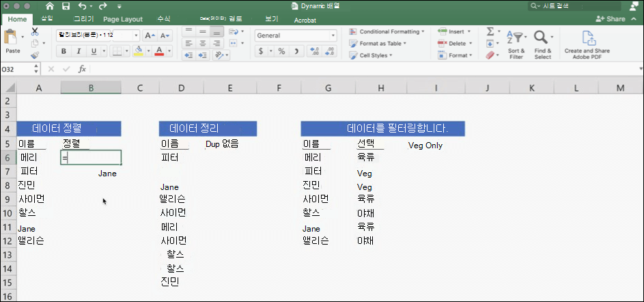644x302 pixels.
Task: Click the Insert cells button
Action: pyautogui.click(x=454, y=31)
